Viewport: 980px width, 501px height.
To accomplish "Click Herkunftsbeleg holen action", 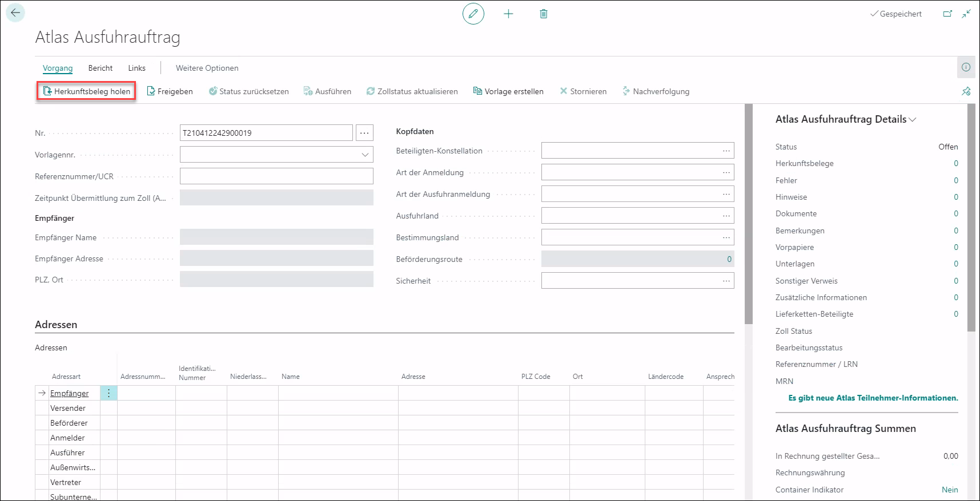I will [x=87, y=91].
